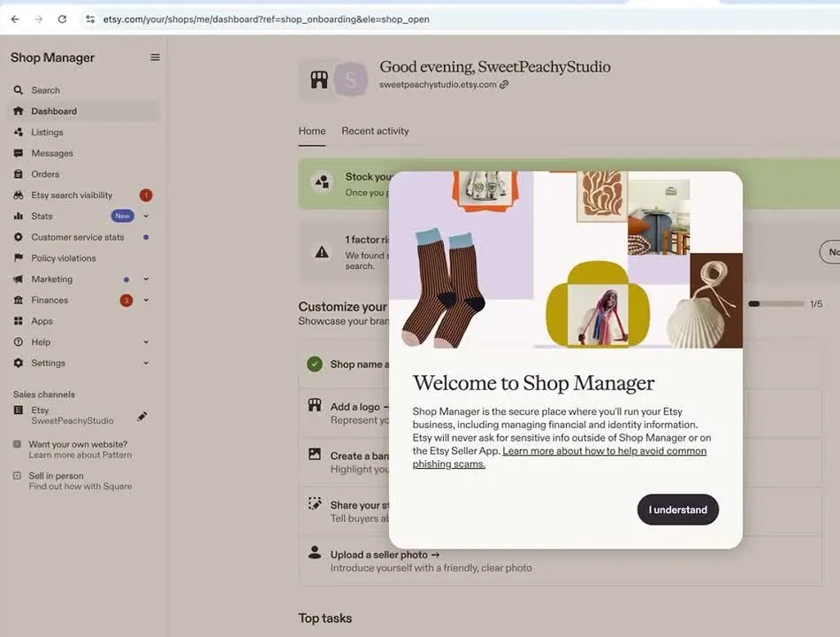Open Find out how with Square link
This screenshot has width=840, height=637.
[80, 487]
